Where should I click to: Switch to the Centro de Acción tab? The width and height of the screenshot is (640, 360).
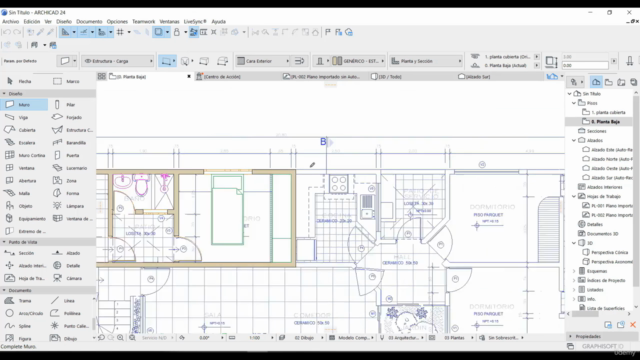pyautogui.click(x=218, y=77)
